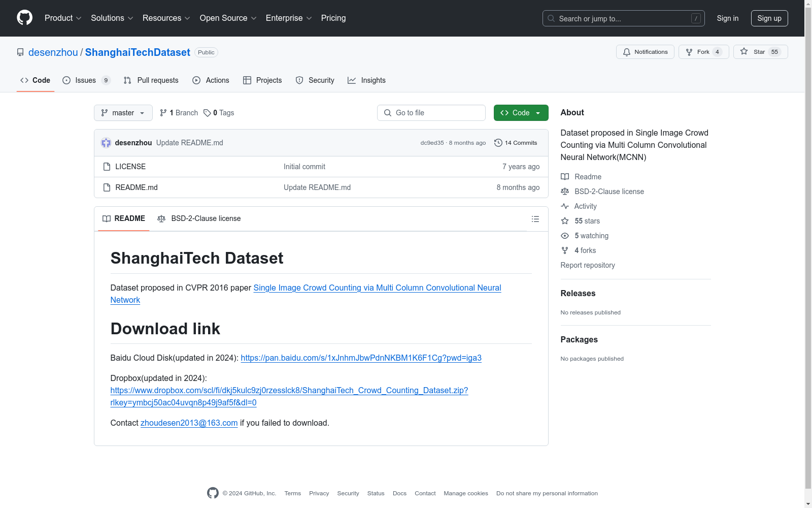Open the Actions tab

pos(211,80)
